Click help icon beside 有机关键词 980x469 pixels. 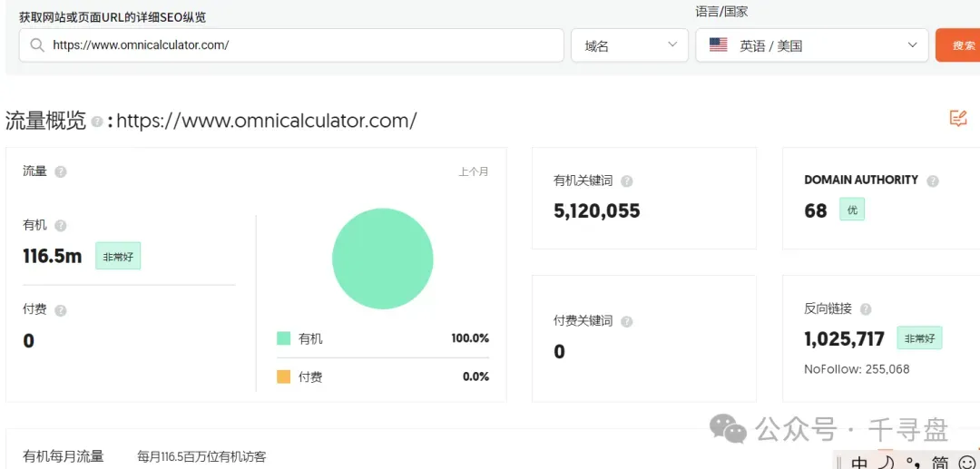tap(626, 181)
